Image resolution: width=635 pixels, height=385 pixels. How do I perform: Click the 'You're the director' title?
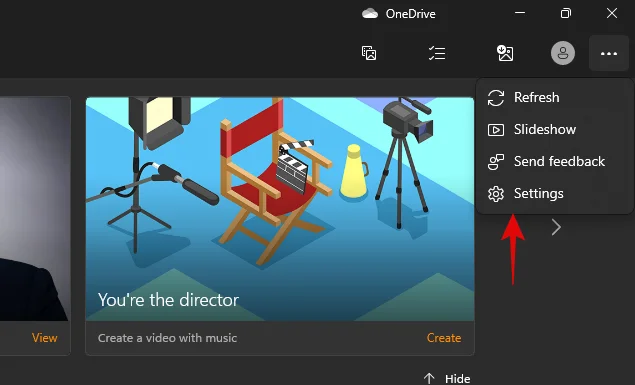pos(168,300)
